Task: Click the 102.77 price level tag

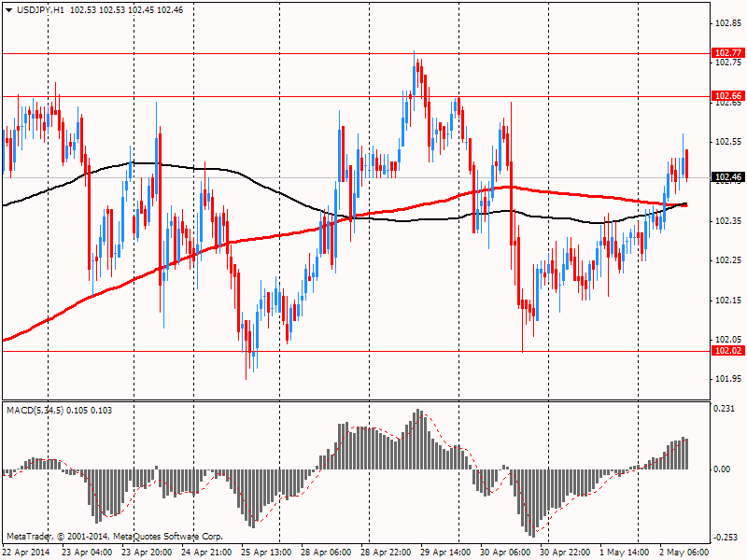Action: click(726, 53)
